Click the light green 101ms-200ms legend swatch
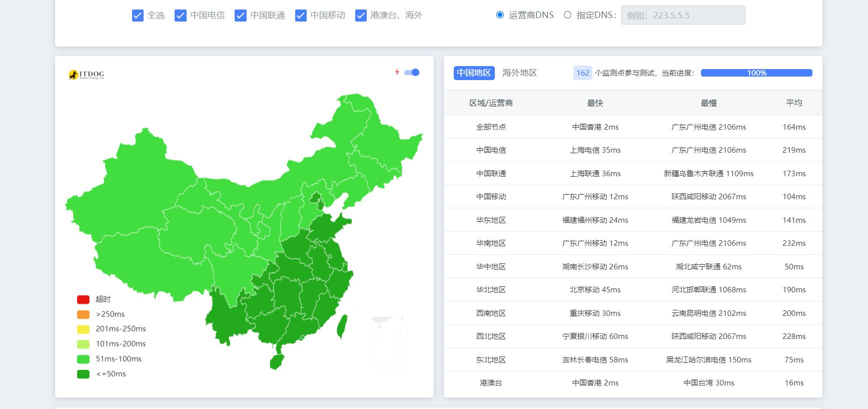The height and width of the screenshot is (409, 868). tap(83, 344)
